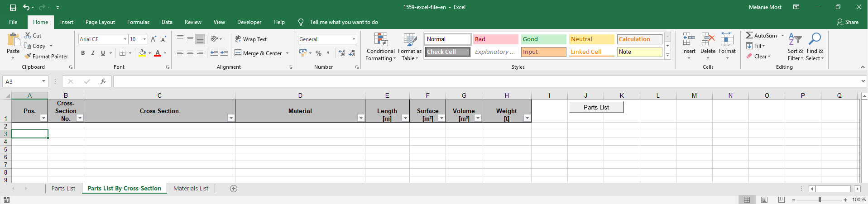Open Sort & Filter tool
The image size is (868, 204).
pos(795,47)
